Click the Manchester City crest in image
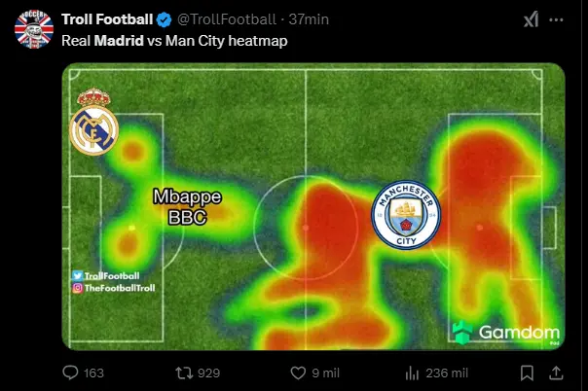 (x=406, y=215)
